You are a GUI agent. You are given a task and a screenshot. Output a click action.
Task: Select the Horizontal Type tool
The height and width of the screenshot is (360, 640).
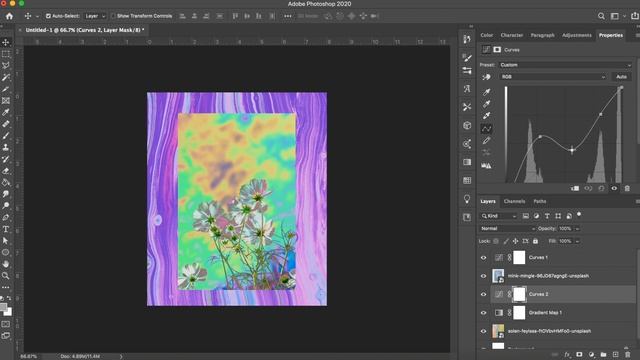pos(6,229)
